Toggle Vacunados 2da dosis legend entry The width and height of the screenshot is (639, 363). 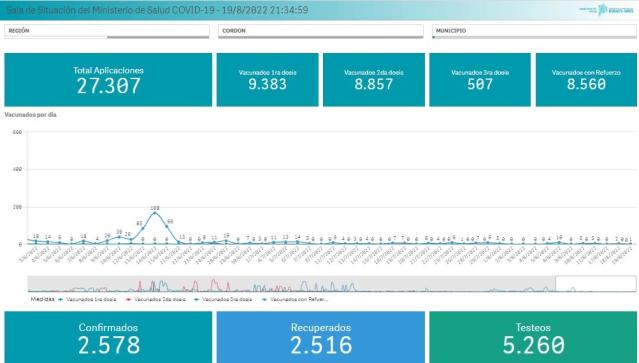tap(156, 299)
